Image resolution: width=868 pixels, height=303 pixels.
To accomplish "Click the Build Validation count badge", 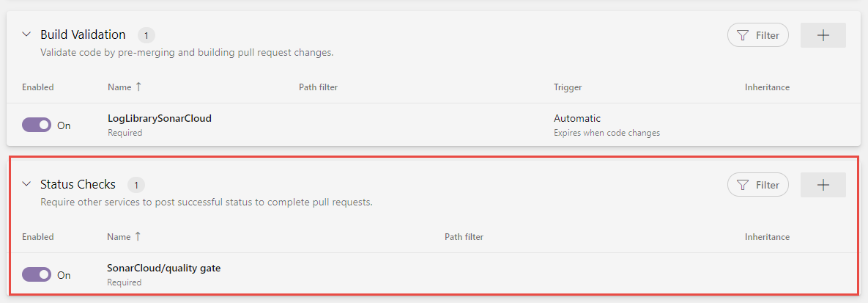I will point(146,34).
